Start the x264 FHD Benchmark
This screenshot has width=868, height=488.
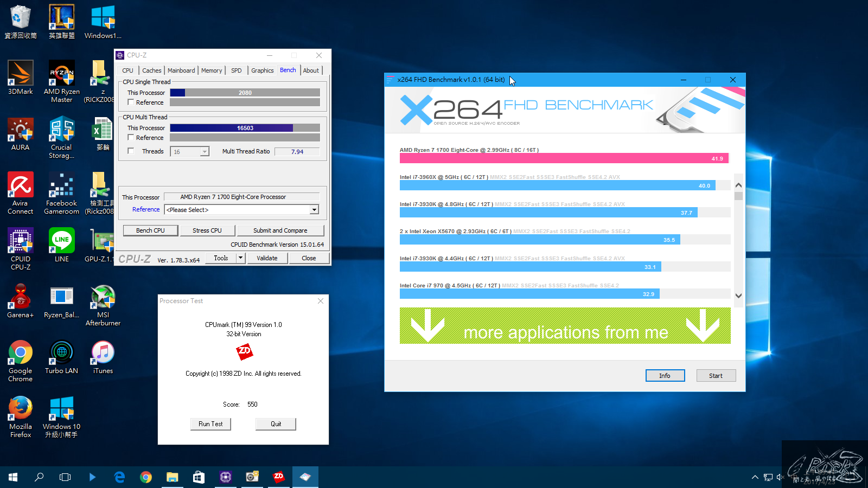pos(716,376)
